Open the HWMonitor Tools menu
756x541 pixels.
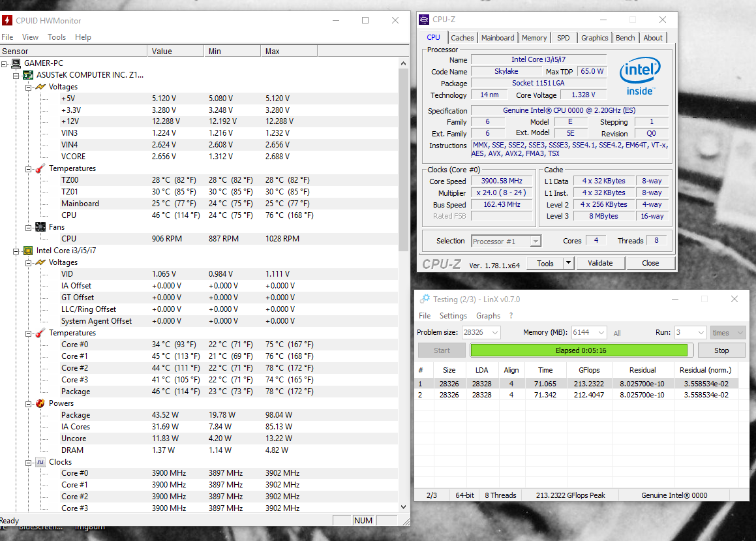click(x=56, y=37)
